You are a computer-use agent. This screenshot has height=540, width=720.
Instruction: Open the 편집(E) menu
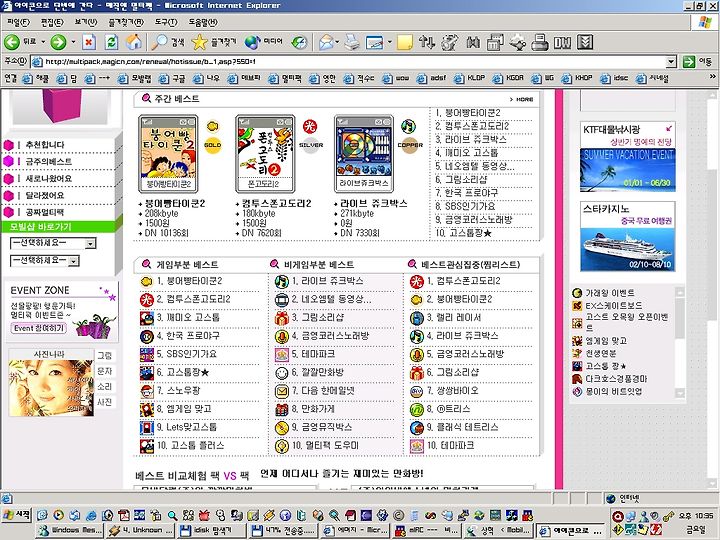(x=52, y=22)
